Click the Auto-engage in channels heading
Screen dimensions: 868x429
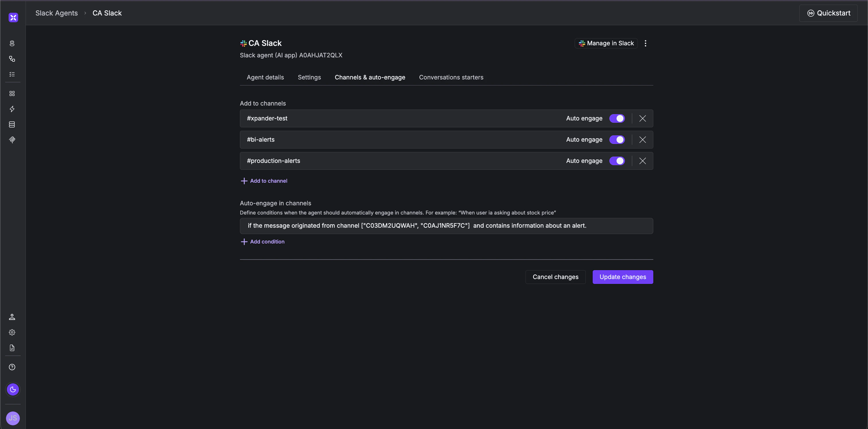(x=276, y=203)
